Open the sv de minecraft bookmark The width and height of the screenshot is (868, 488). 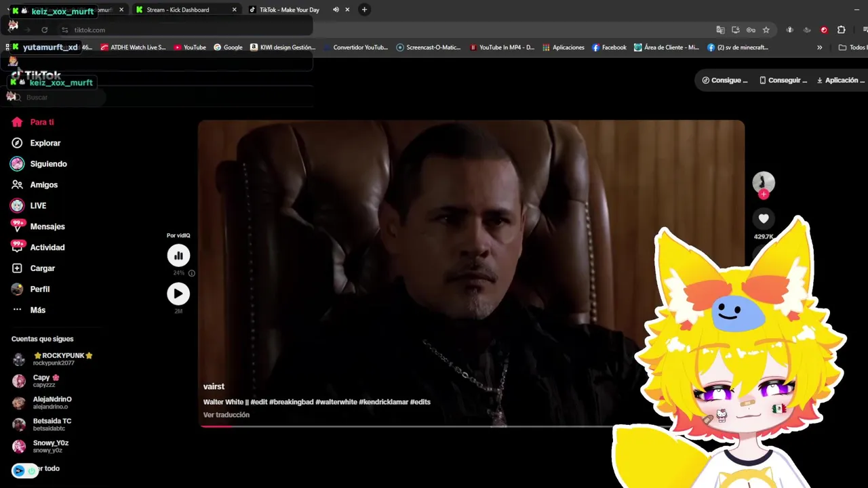coord(738,47)
